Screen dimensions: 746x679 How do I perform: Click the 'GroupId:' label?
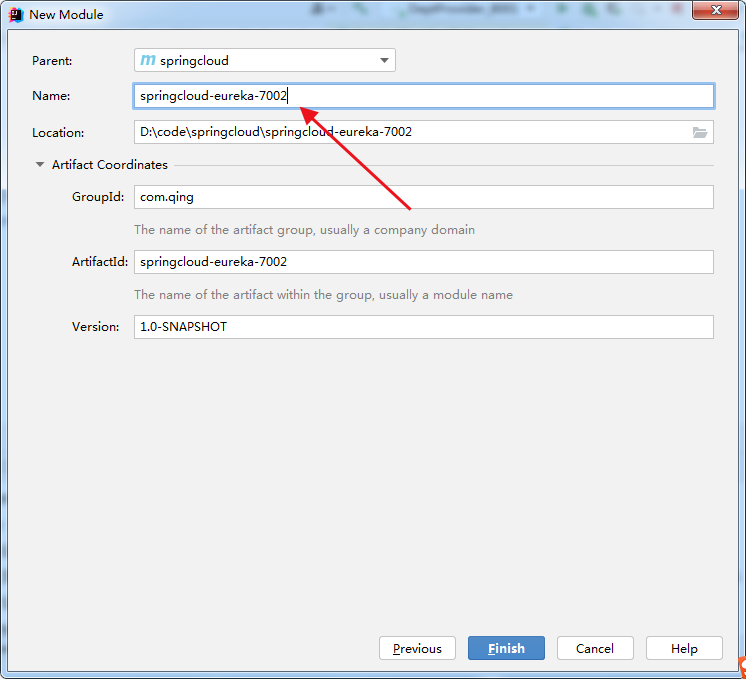98,197
